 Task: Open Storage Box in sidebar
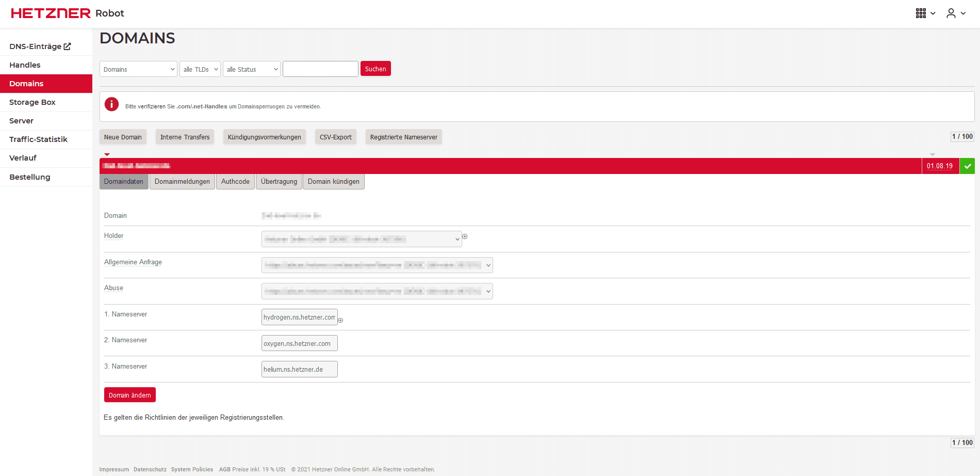coord(46,102)
